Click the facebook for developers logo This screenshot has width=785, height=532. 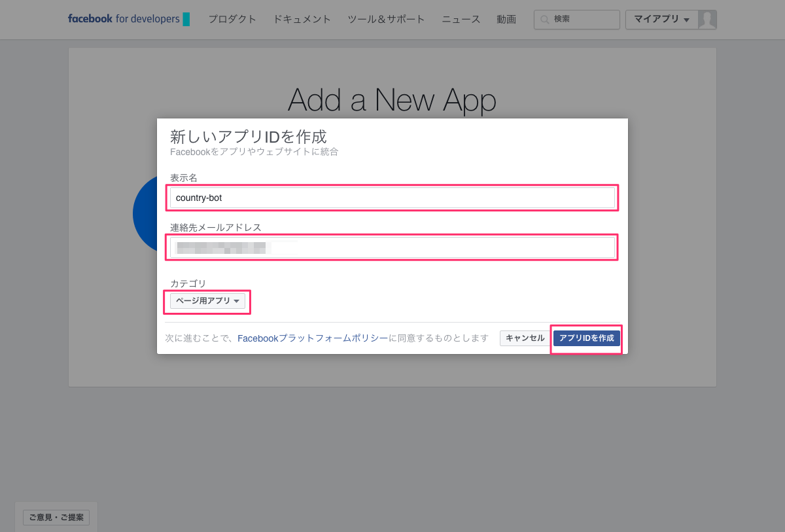click(128, 19)
